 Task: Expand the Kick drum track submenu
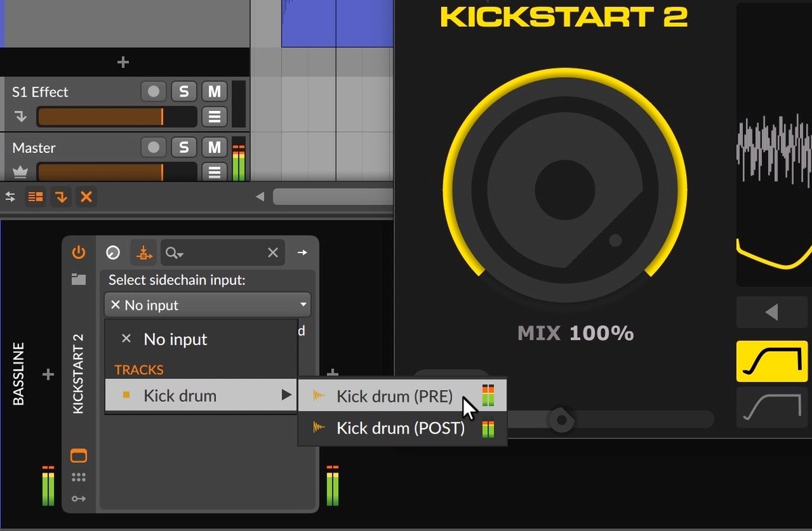(x=201, y=396)
